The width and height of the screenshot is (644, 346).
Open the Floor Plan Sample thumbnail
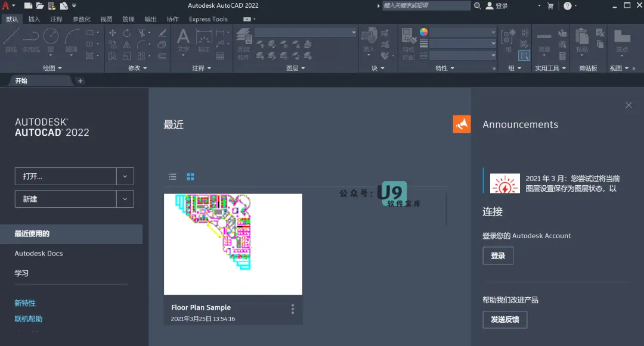pos(233,244)
